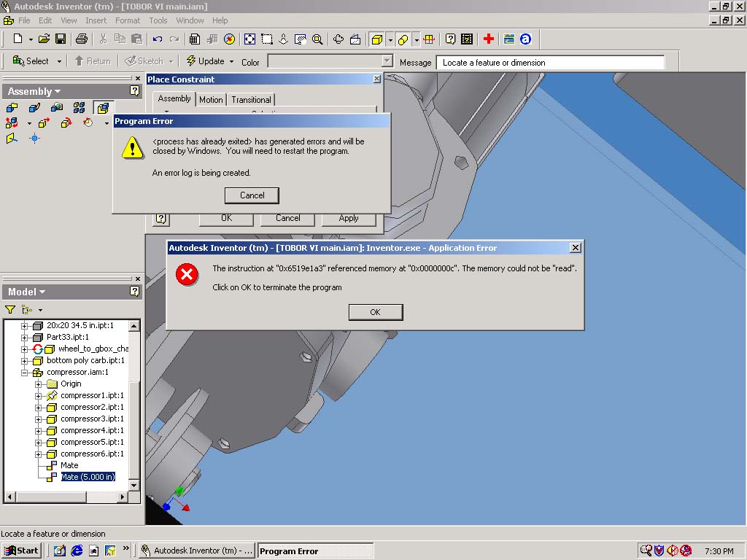Click the red cross toolbar icon
Image resolution: width=747 pixels, height=560 pixels.
[488, 39]
